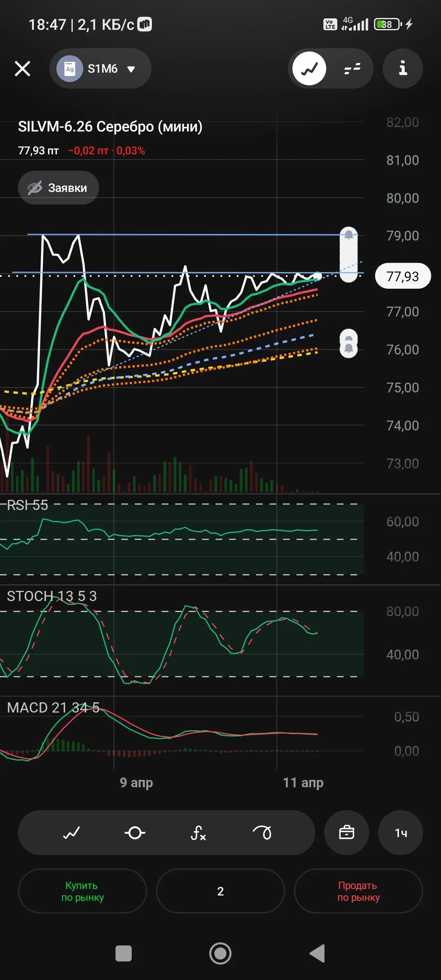Open the S1M6 instrument dropdown

click(x=100, y=69)
